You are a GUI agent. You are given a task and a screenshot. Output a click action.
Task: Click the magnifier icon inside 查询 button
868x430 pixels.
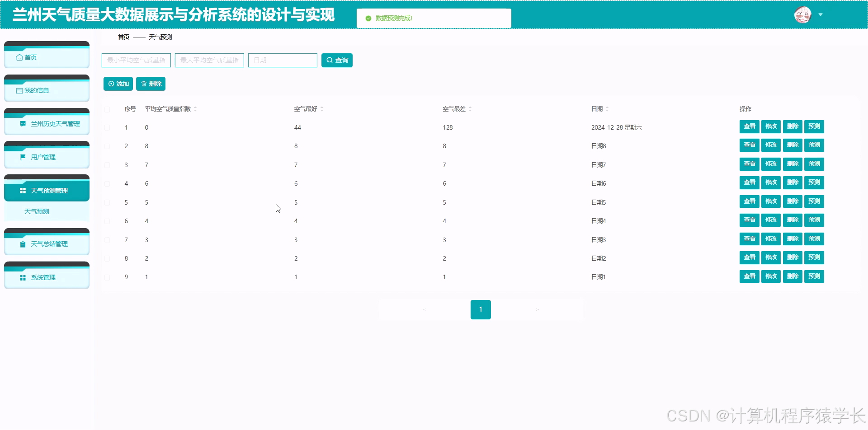329,60
